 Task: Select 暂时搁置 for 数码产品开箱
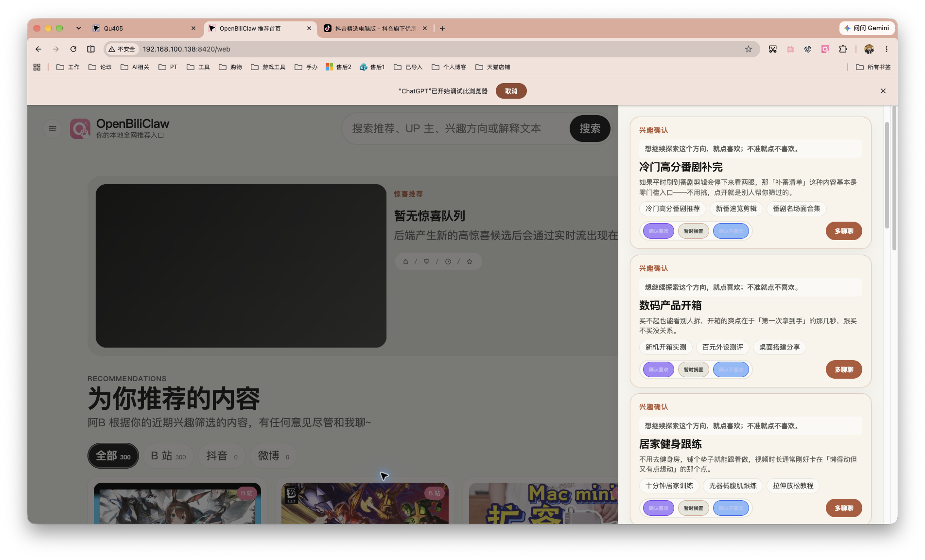694,369
